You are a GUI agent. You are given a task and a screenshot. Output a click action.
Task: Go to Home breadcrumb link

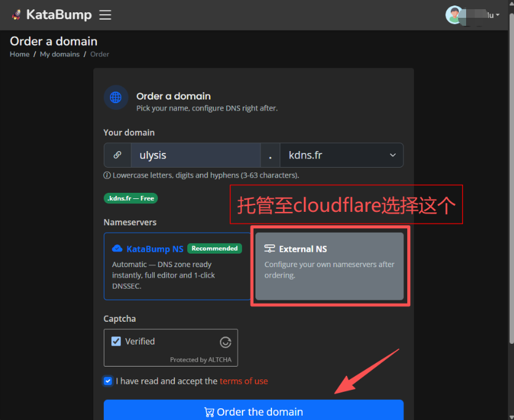click(x=20, y=54)
